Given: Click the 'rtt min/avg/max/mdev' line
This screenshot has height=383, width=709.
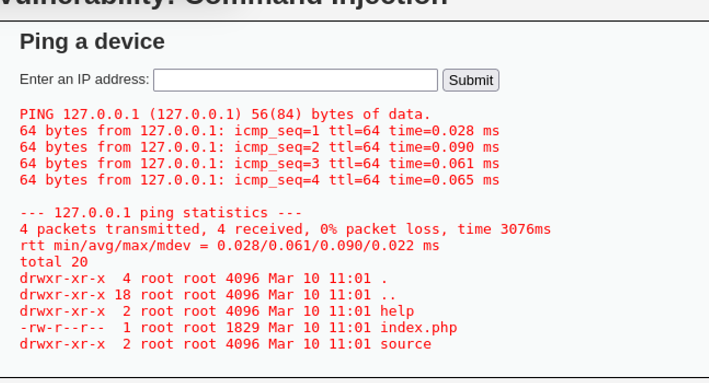Looking at the screenshot, I should point(229,246).
